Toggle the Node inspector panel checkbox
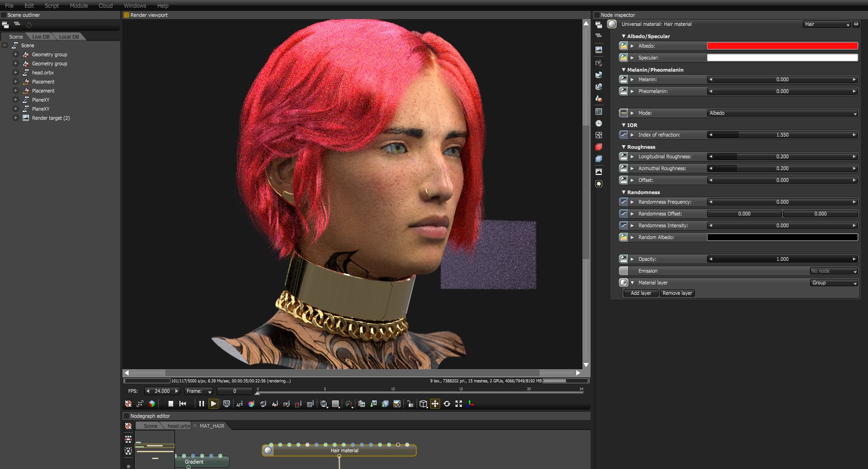The height and width of the screenshot is (469, 868). (597, 15)
